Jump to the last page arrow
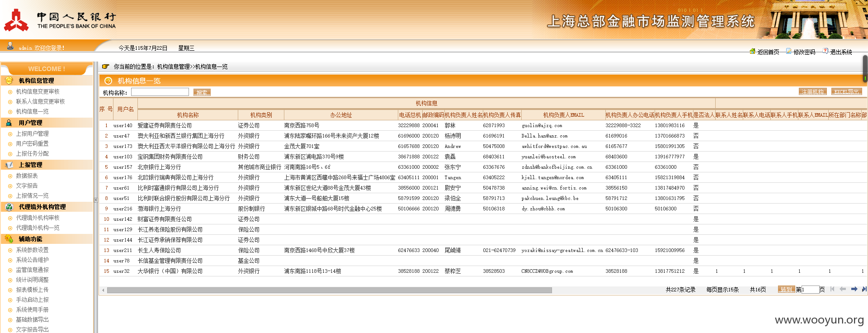This screenshot has width=868, height=333. coord(864,289)
